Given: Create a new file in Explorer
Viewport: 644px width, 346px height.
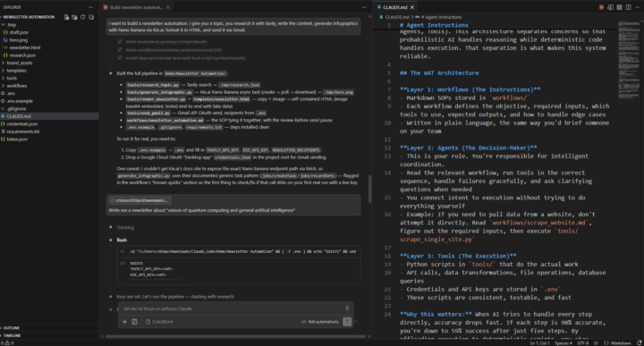Looking at the screenshot, I should click(66, 17).
